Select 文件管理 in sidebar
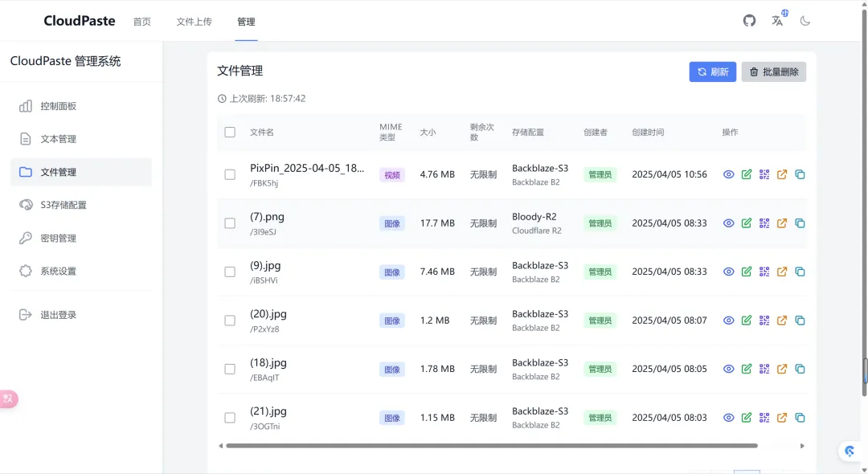 (81, 172)
